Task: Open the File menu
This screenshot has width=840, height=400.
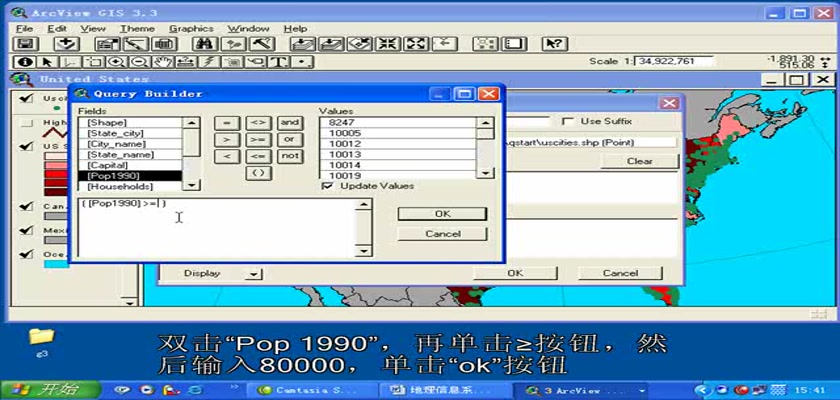Action: (x=24, y=29)
